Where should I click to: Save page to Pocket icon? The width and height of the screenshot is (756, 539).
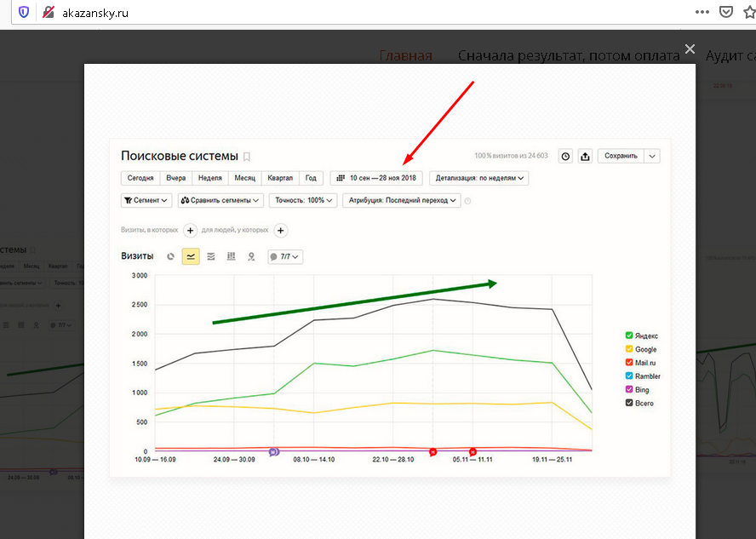[x=726, y=12]
